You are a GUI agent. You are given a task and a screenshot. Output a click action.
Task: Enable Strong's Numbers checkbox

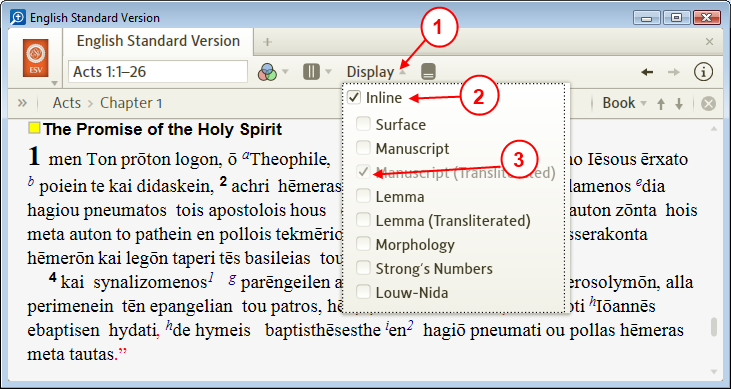tap(364, 268)
